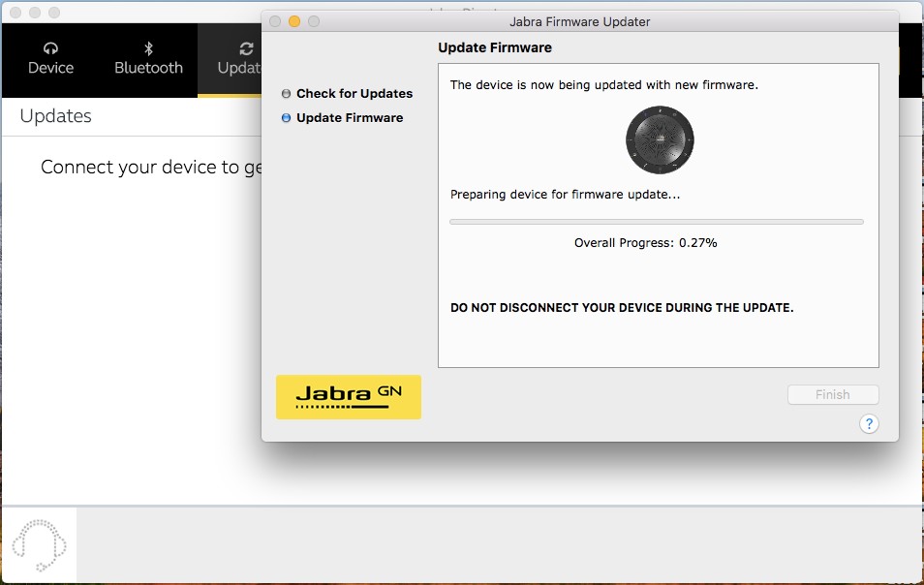Click the headset Device icon
924x585 pixels.
point(50,47)
